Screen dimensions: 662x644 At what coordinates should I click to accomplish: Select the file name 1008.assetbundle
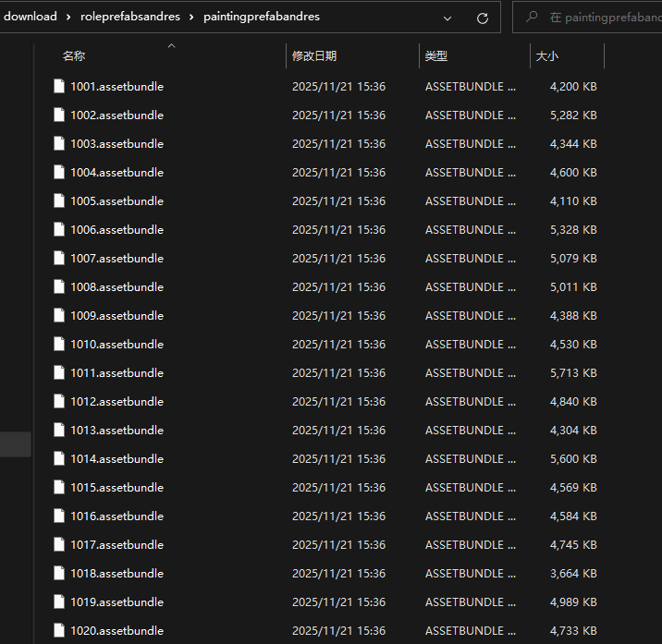[x=116, y=287]
